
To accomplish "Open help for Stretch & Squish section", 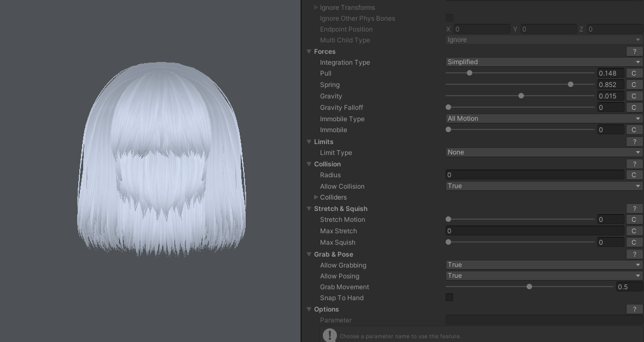I will pos(635,208).
